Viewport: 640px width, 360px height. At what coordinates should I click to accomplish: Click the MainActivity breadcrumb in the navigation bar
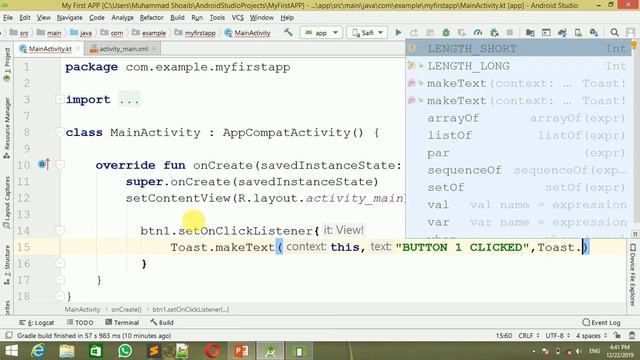click(247, 33)
